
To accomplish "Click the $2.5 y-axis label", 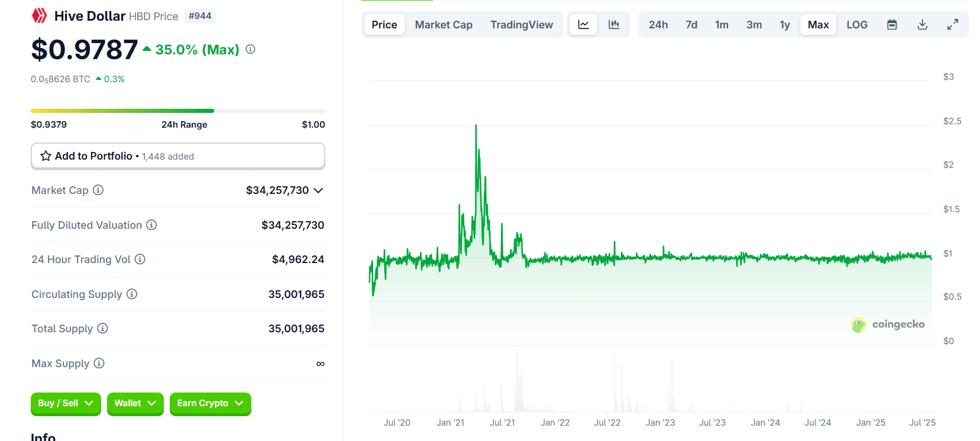I will [952, 121].
